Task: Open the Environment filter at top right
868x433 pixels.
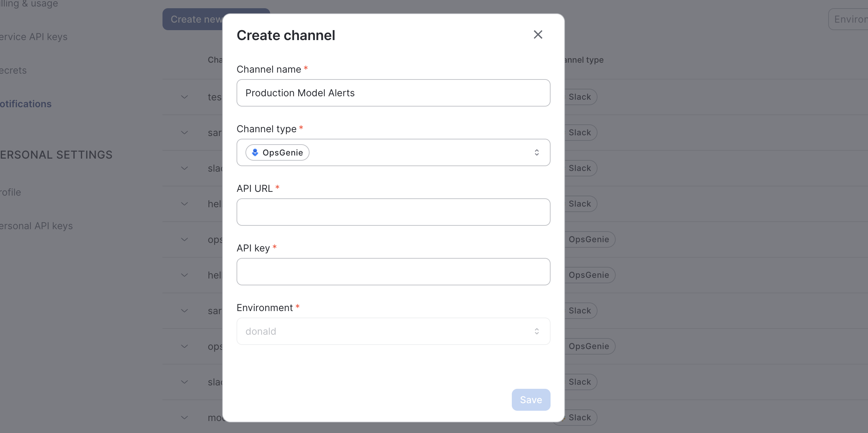Action: (849, 20)
